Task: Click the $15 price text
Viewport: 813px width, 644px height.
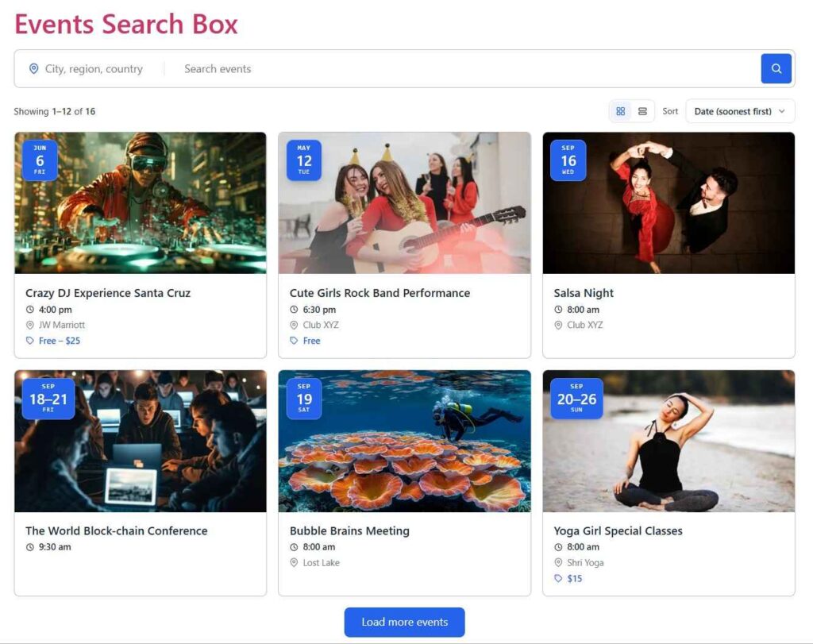Action: tap(575, 578)
